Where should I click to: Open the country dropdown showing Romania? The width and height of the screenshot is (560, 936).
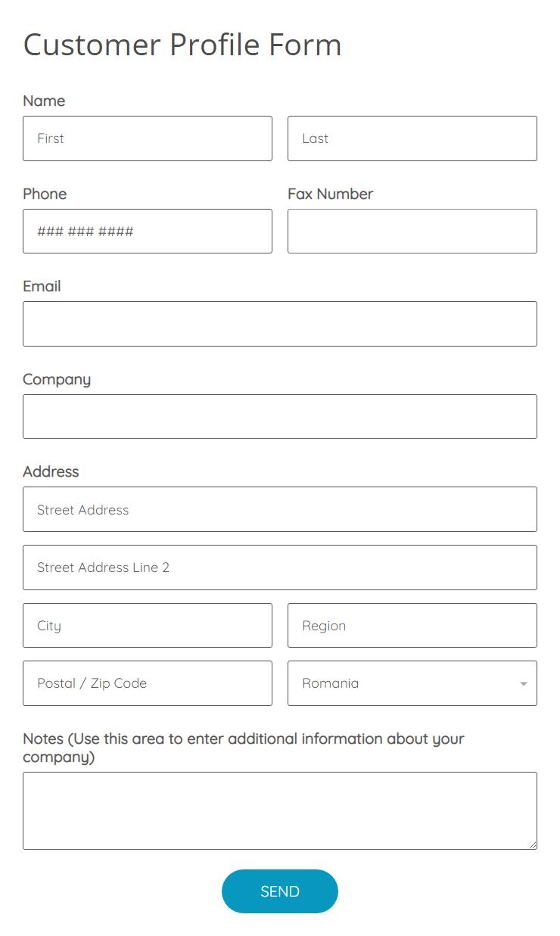[x=412, y=683]
